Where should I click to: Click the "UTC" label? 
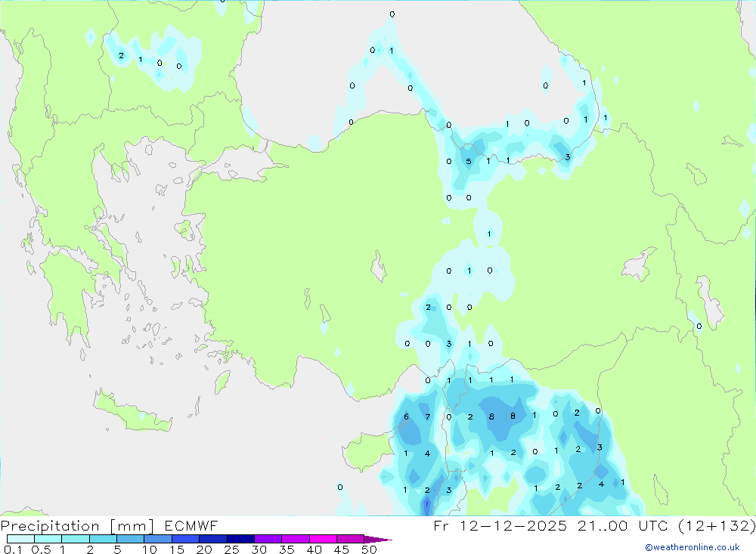point(653,525)
